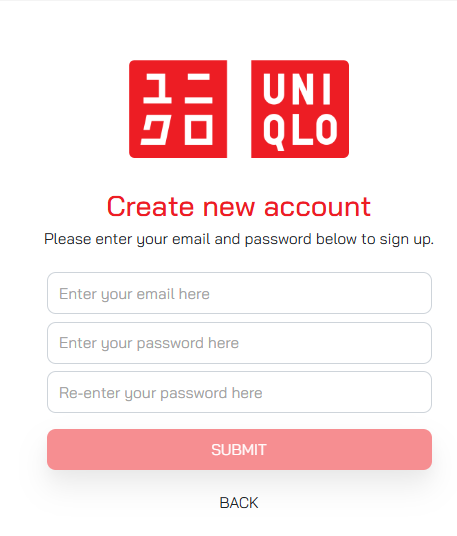Activate the first password text box
Screen dimensions: 457x536
(x=239, y=343)
